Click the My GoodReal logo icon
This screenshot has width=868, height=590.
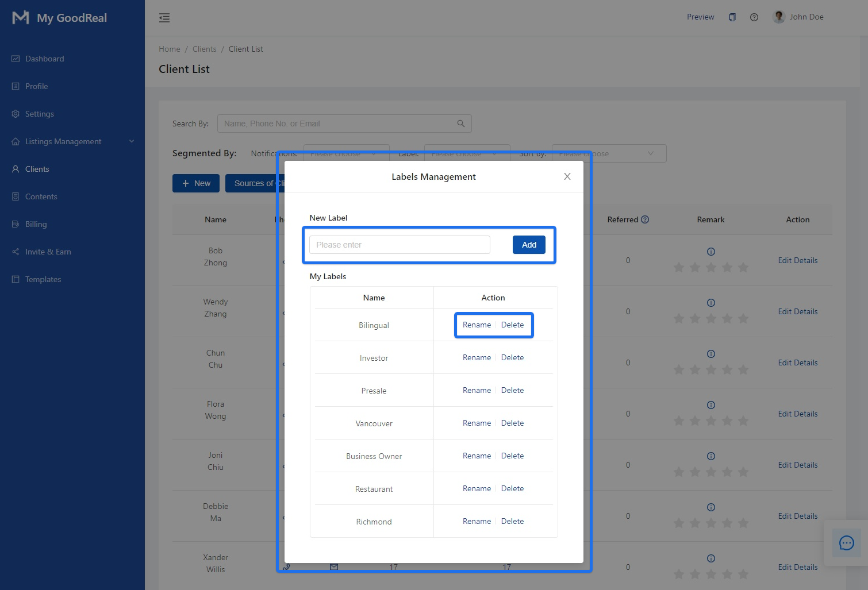21,18
